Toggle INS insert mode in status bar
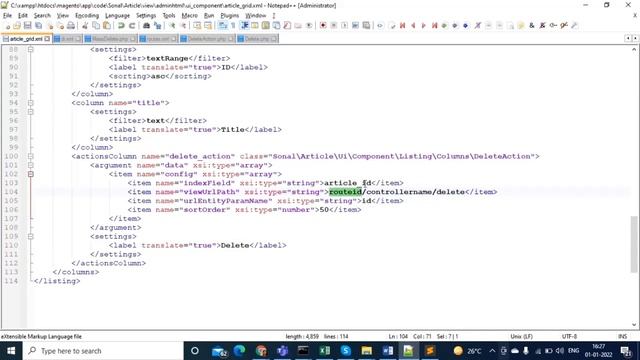The image size is (640, 360). (622, 336)
